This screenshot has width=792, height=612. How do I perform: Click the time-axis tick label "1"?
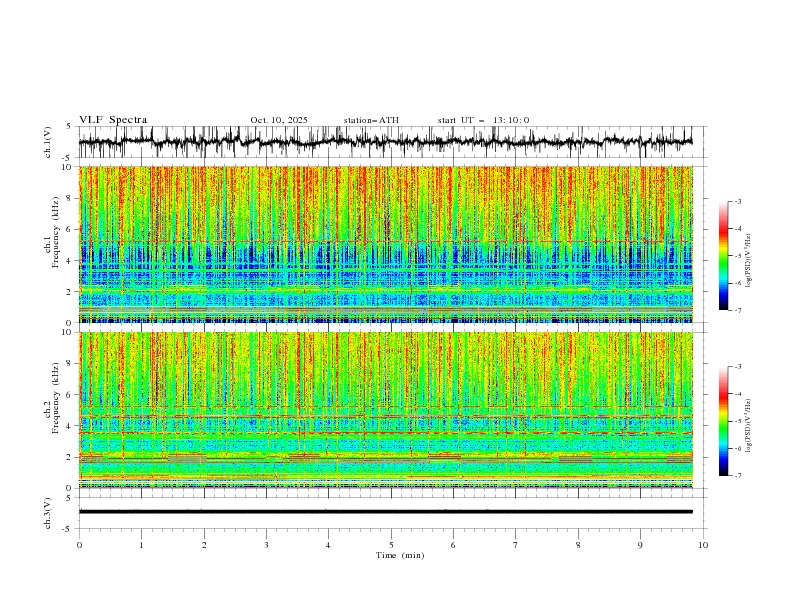pos(141,545)
